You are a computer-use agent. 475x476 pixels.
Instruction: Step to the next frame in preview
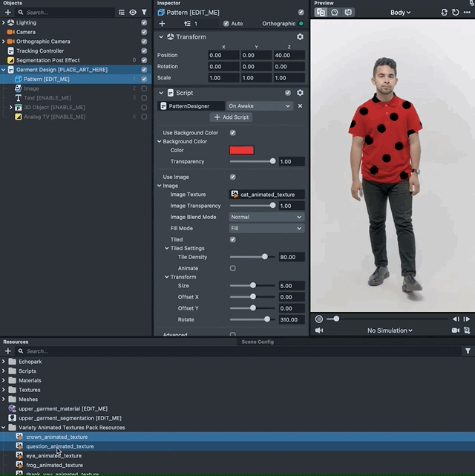point(467,319)
